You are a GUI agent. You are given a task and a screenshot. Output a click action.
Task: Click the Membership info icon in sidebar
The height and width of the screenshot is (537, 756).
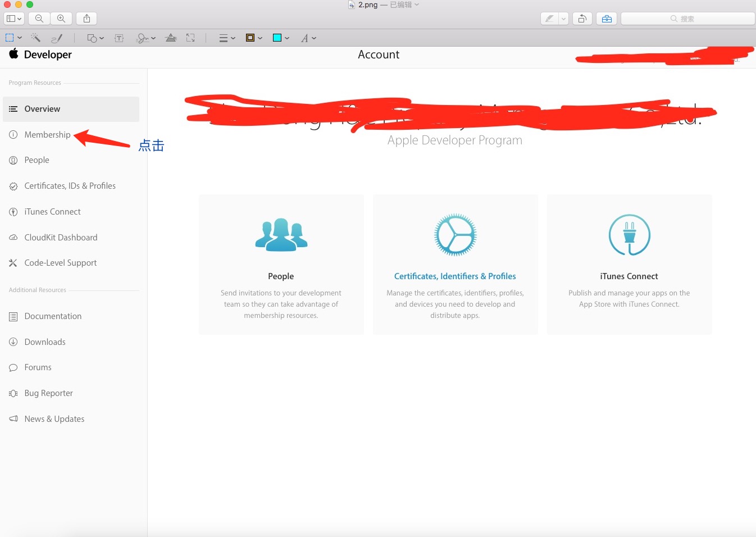(x=13, y=135)
